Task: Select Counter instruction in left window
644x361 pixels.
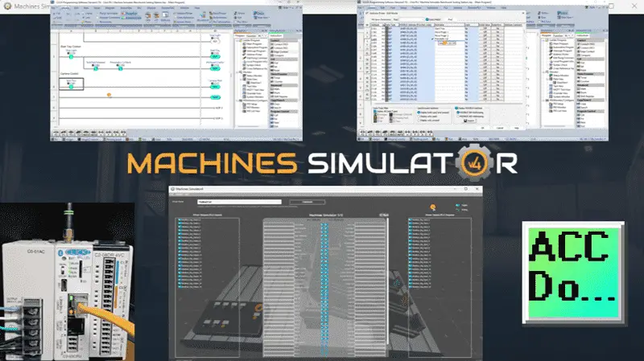Action: point(276,82)
